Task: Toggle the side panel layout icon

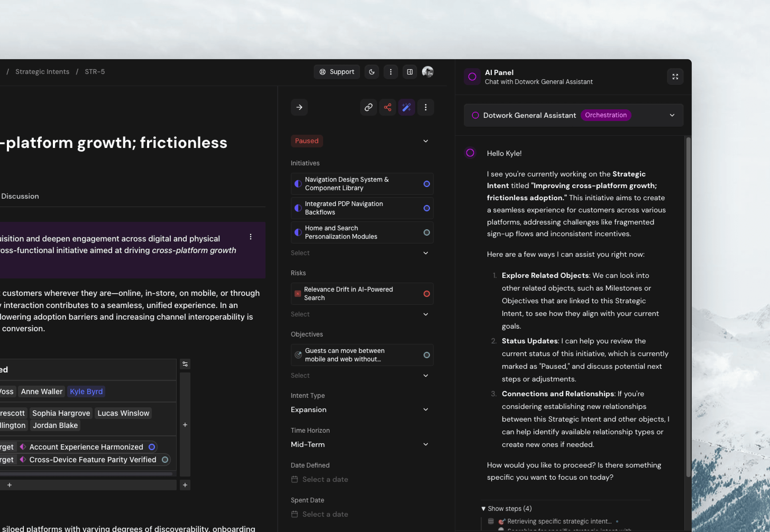Action: click(x=410, y=72)
